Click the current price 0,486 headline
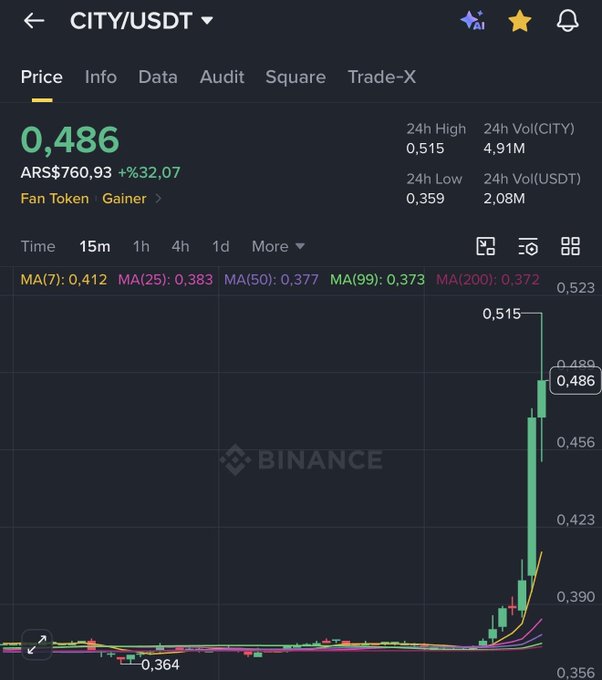 point(70,140)
